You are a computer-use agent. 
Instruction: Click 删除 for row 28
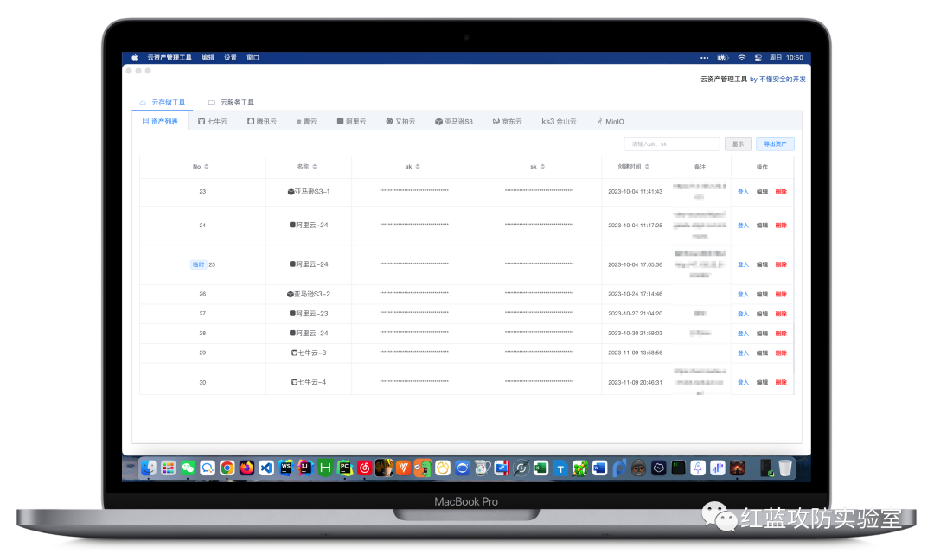[782, 334]
